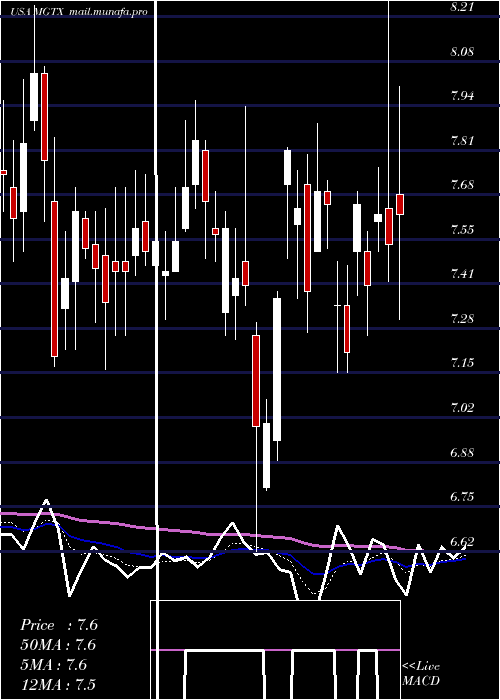The height and width of the screenshot is (700, 500).
Task: Click the '50MA : 7.6' readout
Action: [59, 645]
